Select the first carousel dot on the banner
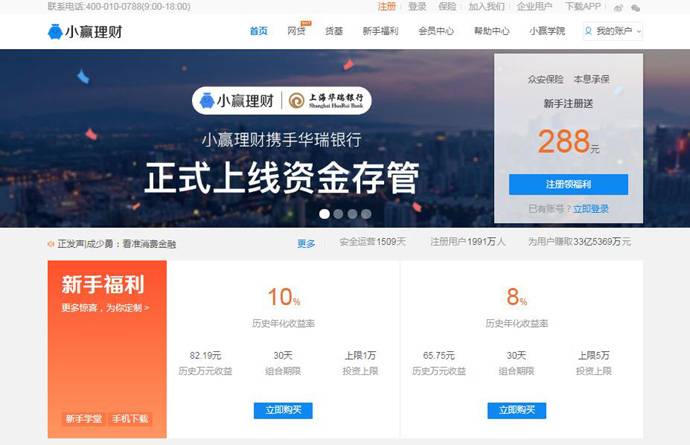The image size is (690, 445). point(324,214)
